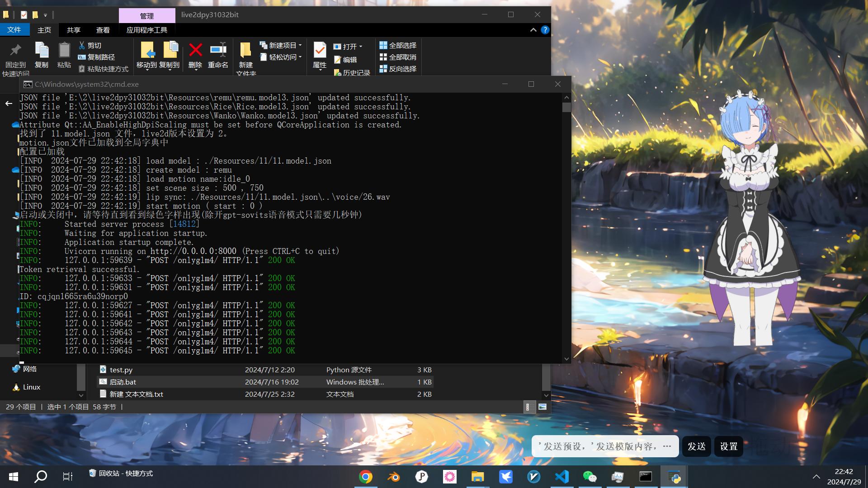
Task: Select the 启动.bat file
Action: [x=265, y=382]
